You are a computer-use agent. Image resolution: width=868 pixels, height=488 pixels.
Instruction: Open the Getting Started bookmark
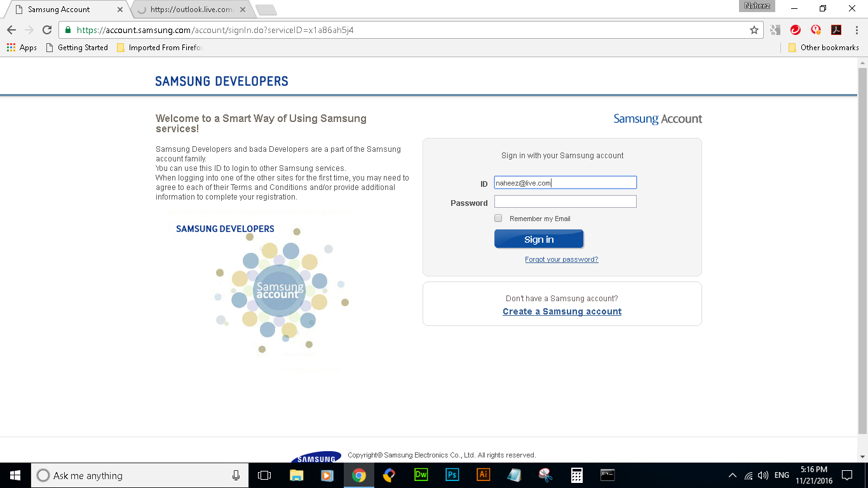coord(77,48)
